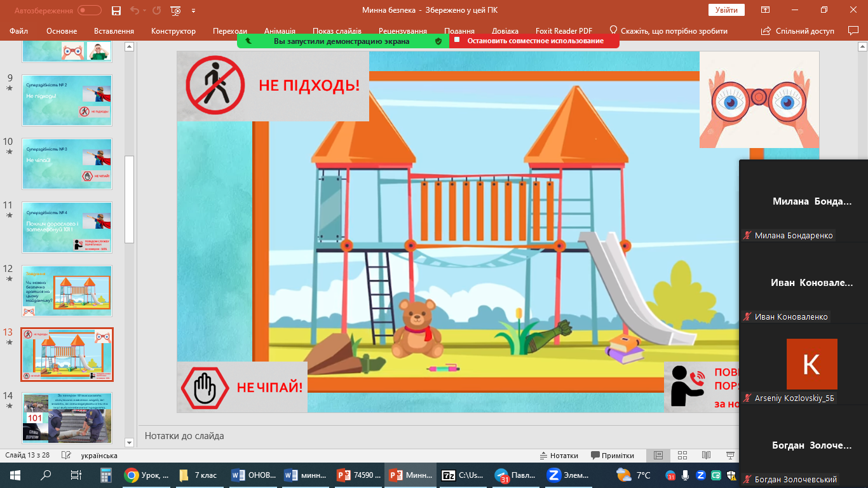Open the Файл menu
This screenshot has height=488, width=868.
coord(19,30)
